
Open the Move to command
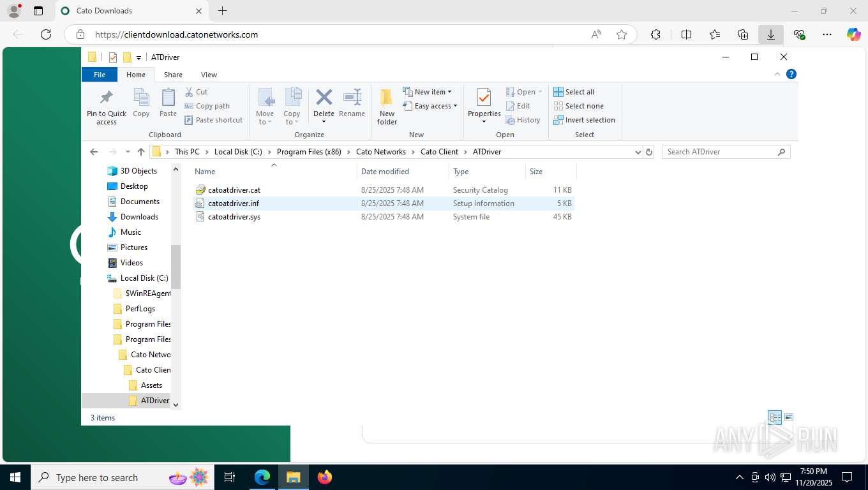265,107
